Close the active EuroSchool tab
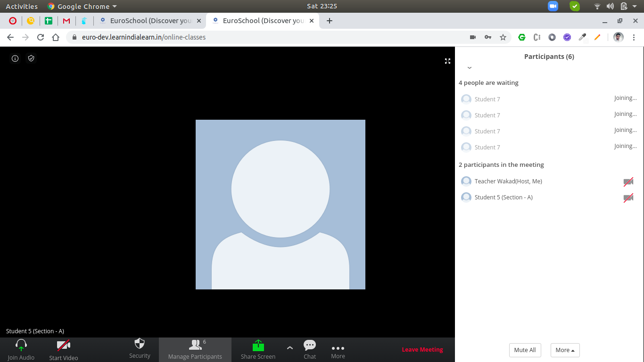Screen dimensions: 644x362 tap(312, 21)
